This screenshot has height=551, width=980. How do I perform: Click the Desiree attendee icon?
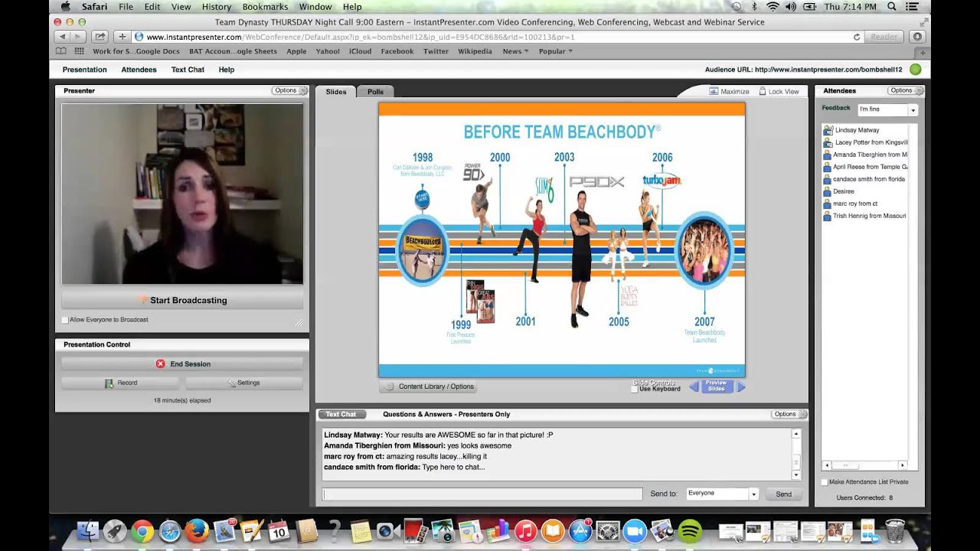click(827, 191)
